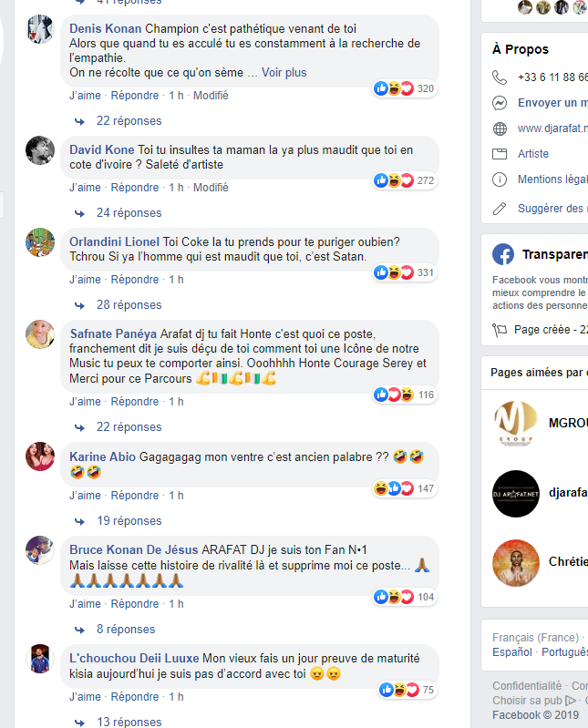Expand Voir plus in Denis Konan's comment
The height and width of the screenshot is (728, 588).
284,72
